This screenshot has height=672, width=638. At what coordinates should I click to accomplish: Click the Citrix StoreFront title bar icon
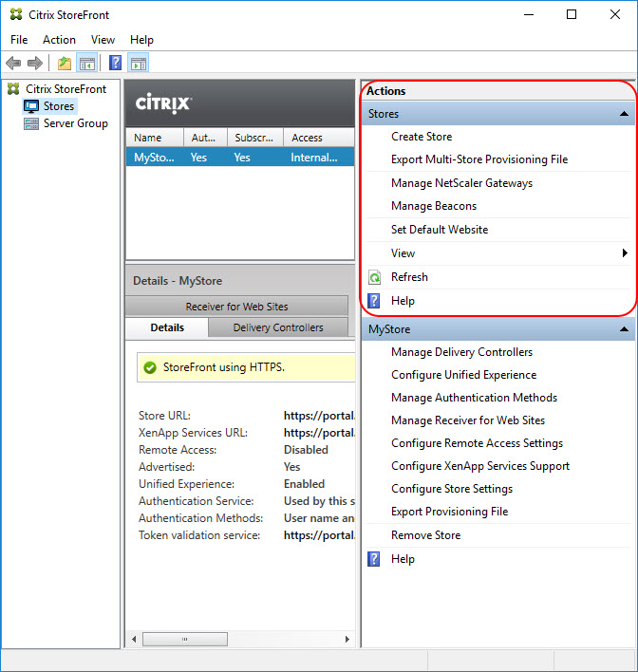click(16, 14)
